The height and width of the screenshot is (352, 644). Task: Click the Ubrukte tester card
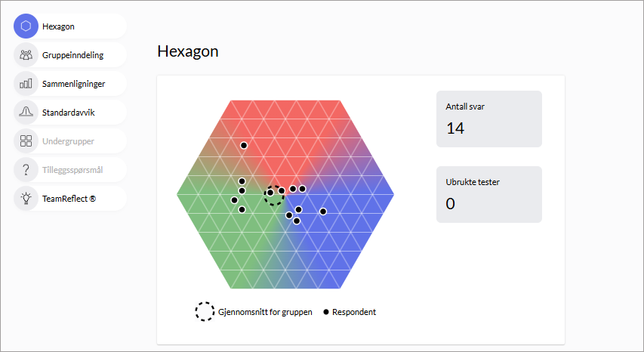click(x=488, y=194)
